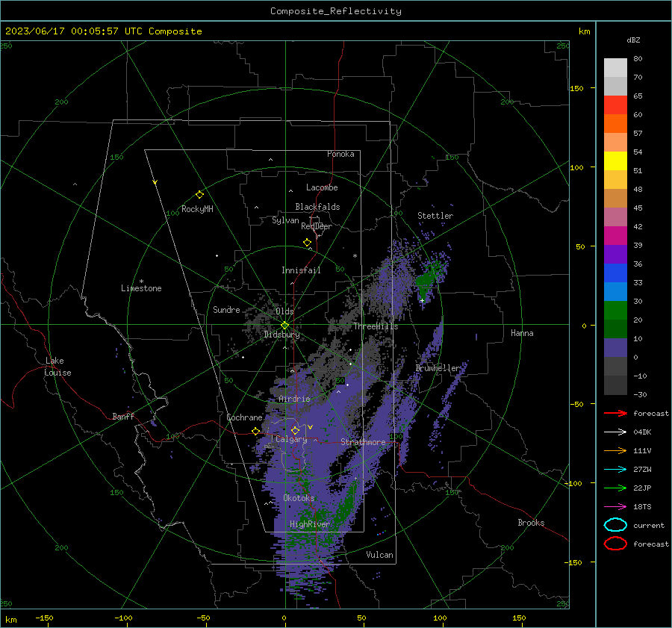
Task: Click the cyan 27ZW arrow icon
Action: click(x=615, y=470)
